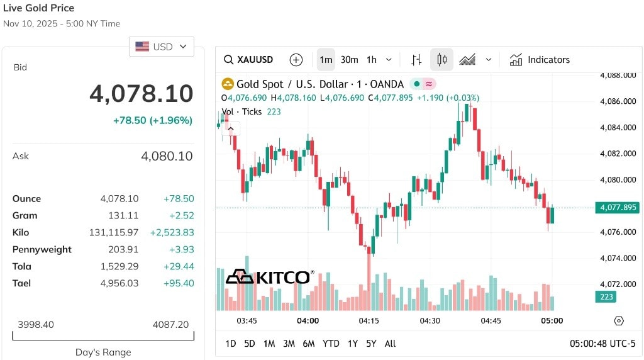The width and height of the screenshot is (644, 360).
Task: Open the USD currency dropdown
Action: [162, 47]
